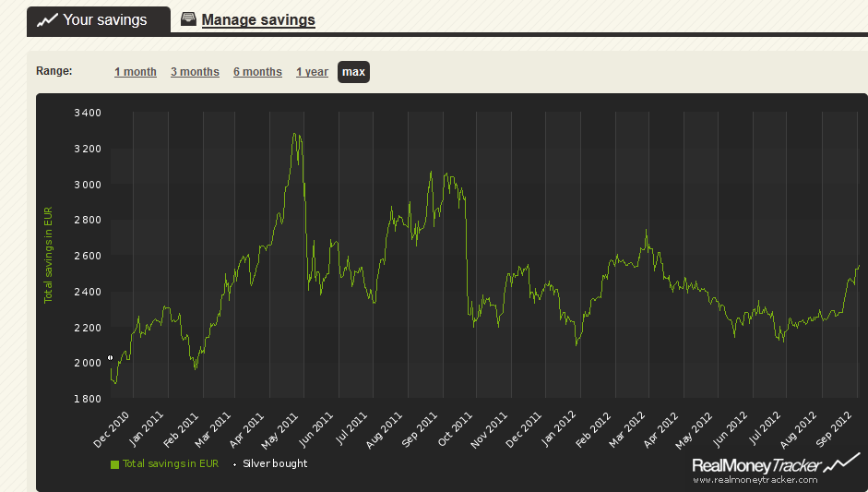Screen dimensions: 868x492
Task: Choose the 6 months range
Action: point(257,72)
